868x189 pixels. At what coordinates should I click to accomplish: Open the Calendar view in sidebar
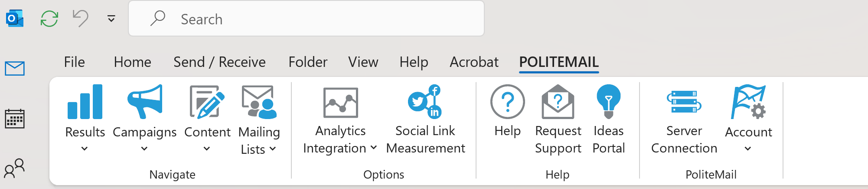pos(15,119)
